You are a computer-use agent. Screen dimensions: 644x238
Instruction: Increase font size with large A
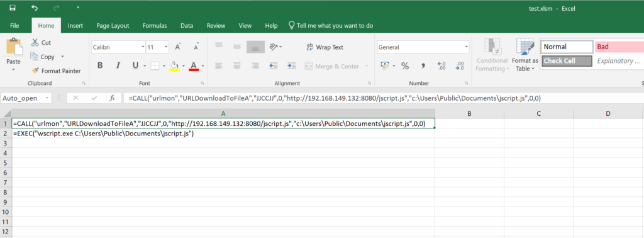178,47
